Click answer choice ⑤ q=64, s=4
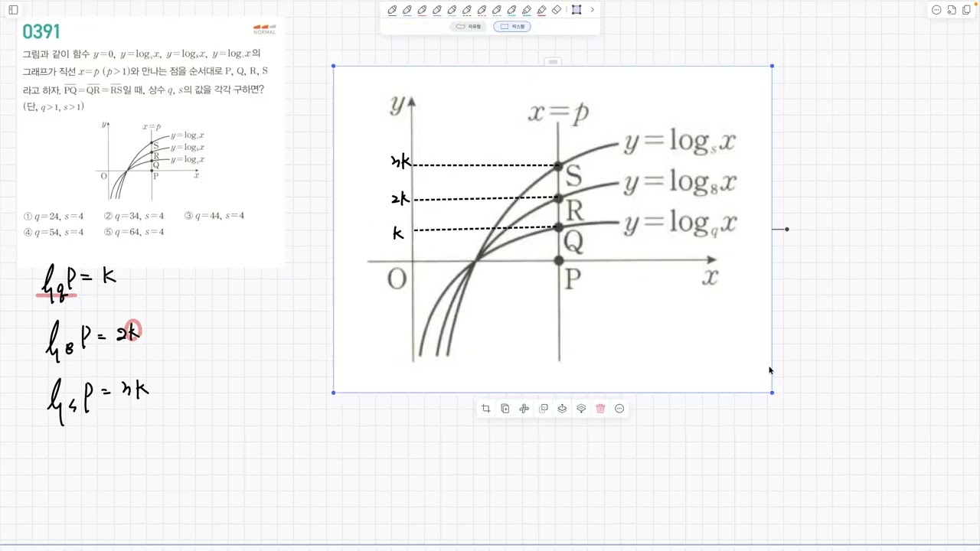The image size is (980, 551). coord(134,232)
